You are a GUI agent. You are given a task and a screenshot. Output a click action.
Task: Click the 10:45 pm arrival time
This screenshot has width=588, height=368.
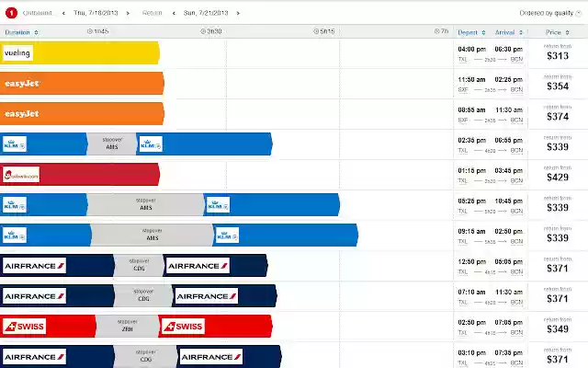508,201
